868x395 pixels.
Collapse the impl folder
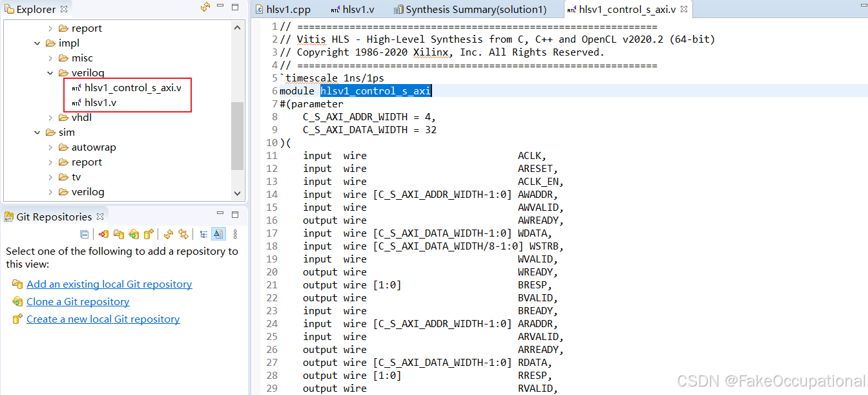click(37, 43)
